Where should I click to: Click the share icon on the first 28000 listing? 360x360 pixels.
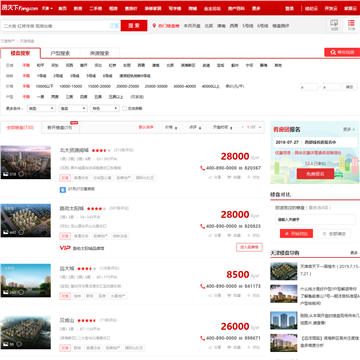[x=210, y=177]
